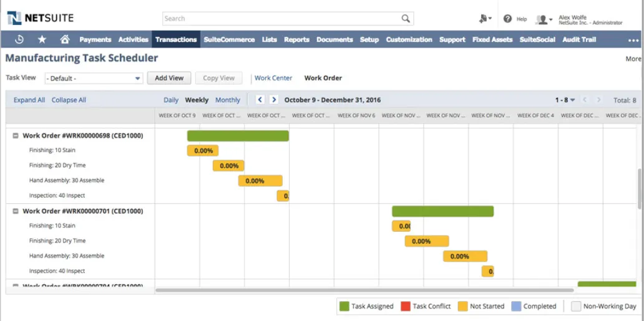
Task: Click Collapse All
Action: pos(69,100)
